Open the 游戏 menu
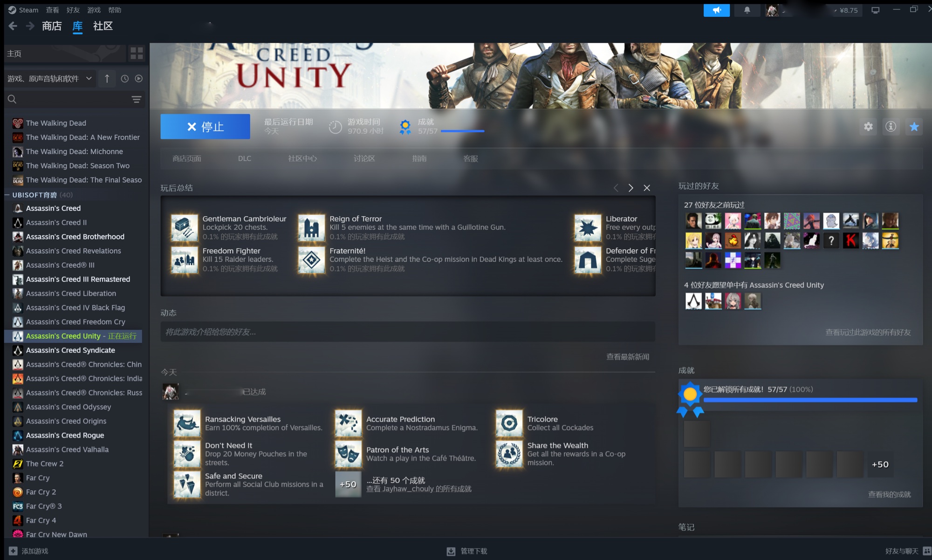This screenshot has width=932, height=560. click(x=94, y=10)
